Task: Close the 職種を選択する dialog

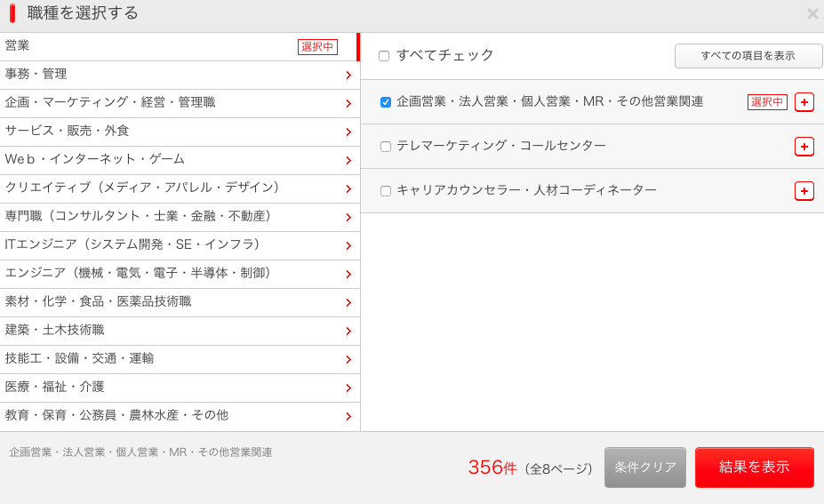Action: coord(812,14)
